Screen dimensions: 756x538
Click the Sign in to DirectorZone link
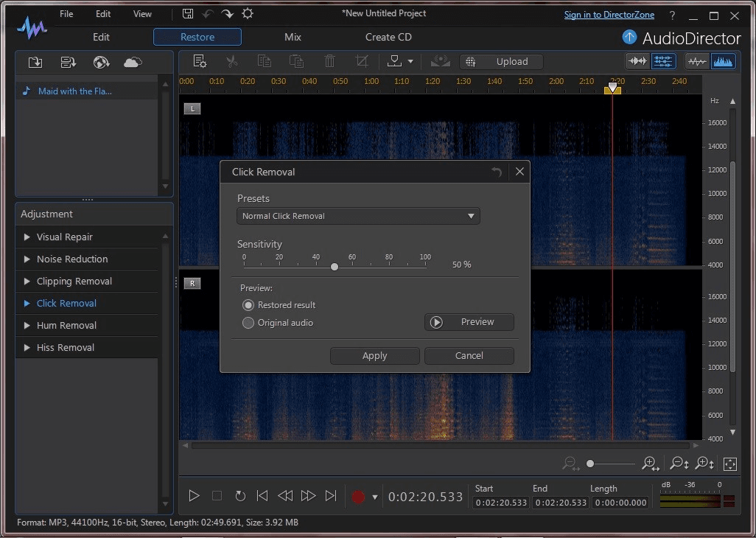coord(609,15)
